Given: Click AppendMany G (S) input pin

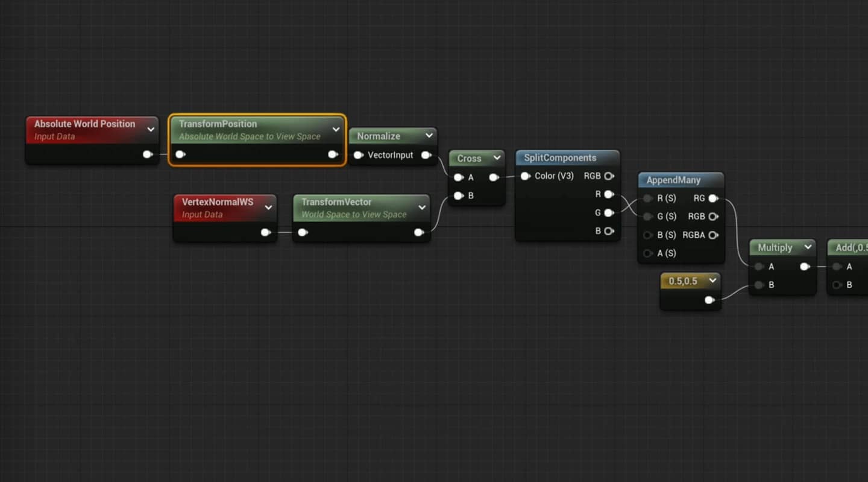Looking at the screenshot, I should 648,216.
